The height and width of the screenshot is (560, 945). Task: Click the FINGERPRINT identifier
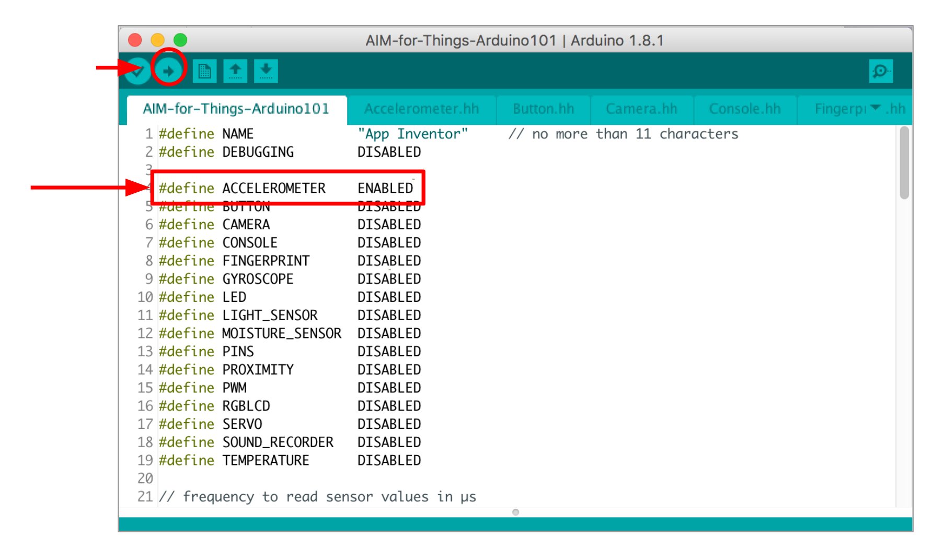pyautogui.click(x=266, y=261)
